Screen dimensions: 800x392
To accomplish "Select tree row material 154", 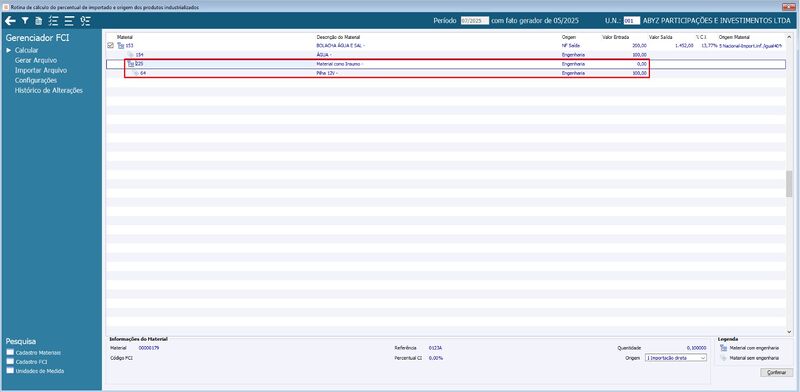I will pos(445,55).
